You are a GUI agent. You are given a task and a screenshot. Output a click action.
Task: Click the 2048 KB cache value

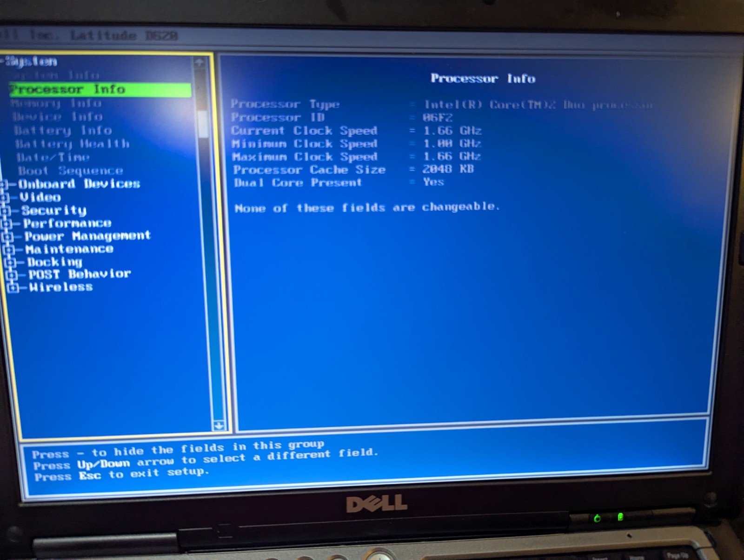448,169
